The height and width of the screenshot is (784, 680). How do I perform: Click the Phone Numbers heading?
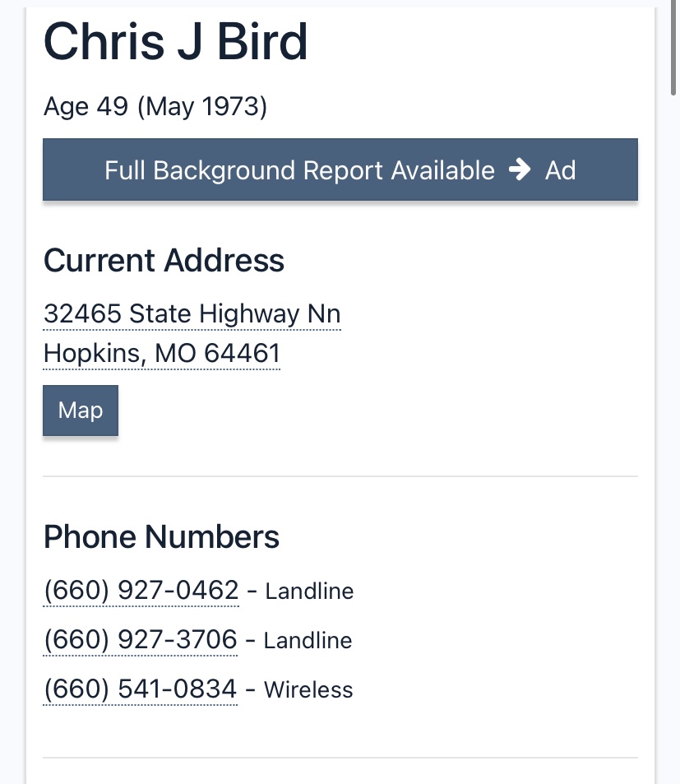pyautogui.click(x=161, y=537)
